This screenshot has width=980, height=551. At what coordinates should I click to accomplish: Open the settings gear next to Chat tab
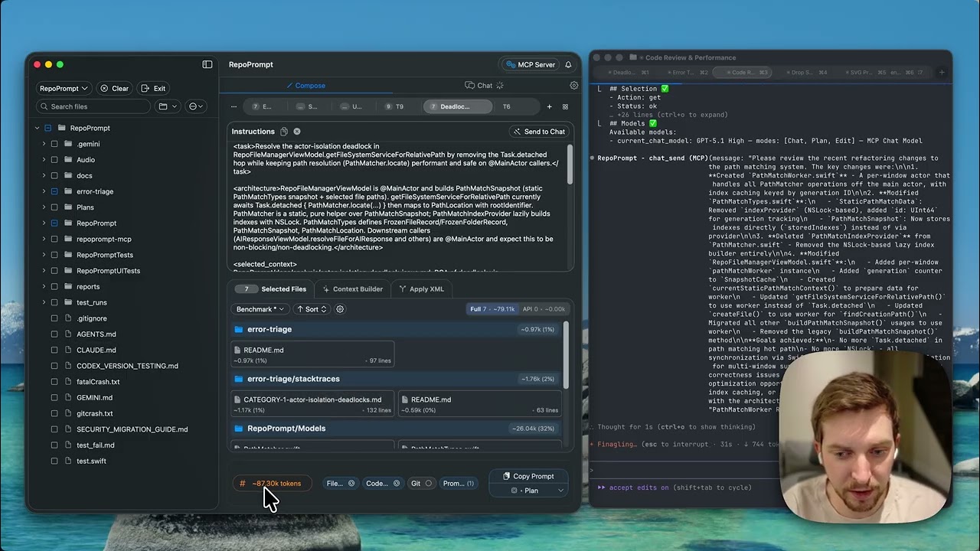[573, 86]
